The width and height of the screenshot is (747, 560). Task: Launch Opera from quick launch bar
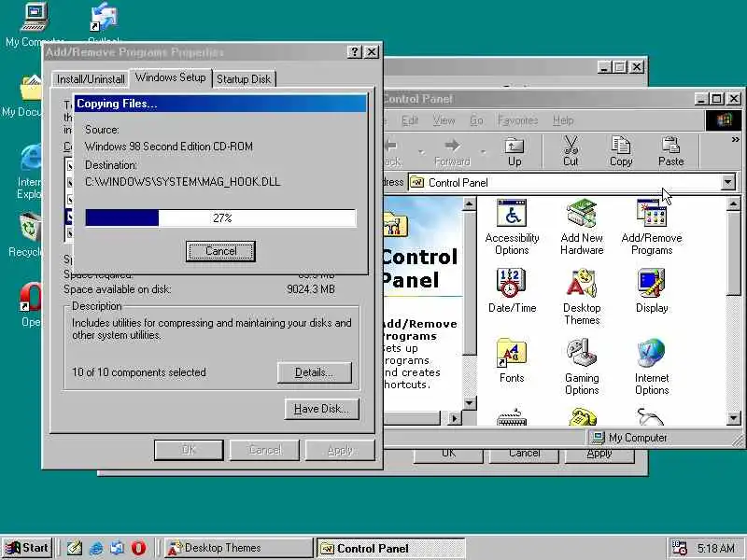click(x=138, y=548)
